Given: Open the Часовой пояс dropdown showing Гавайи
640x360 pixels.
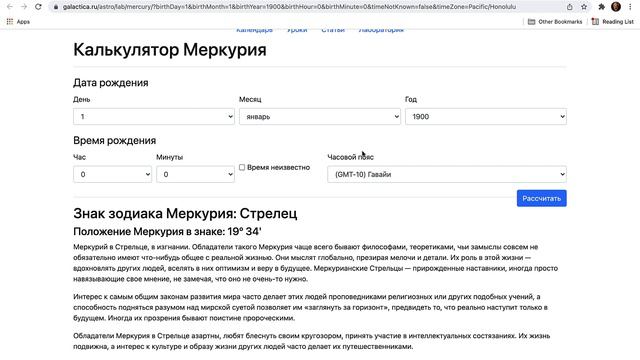Looking at the screenshot, I should 447,174.
